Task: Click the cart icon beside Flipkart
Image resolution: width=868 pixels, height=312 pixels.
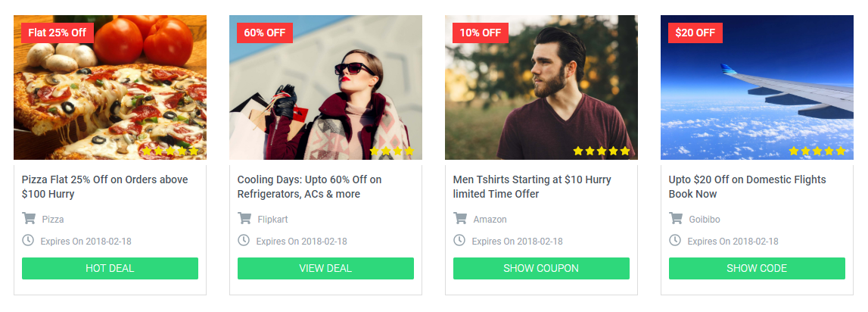Action: click(x=244, y=218)
